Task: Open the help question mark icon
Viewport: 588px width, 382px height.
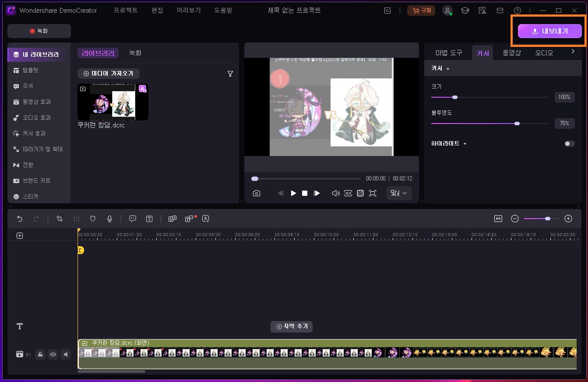Action: (x=518, y=11)
